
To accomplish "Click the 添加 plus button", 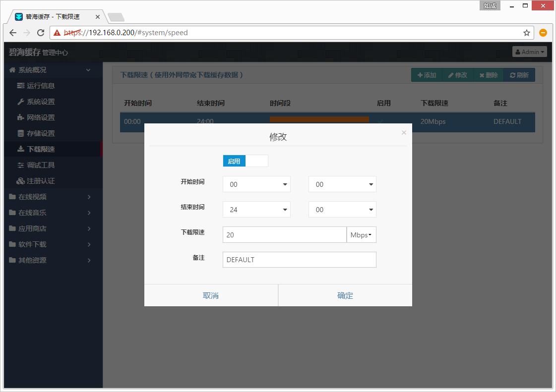I will tap(427, 75).
